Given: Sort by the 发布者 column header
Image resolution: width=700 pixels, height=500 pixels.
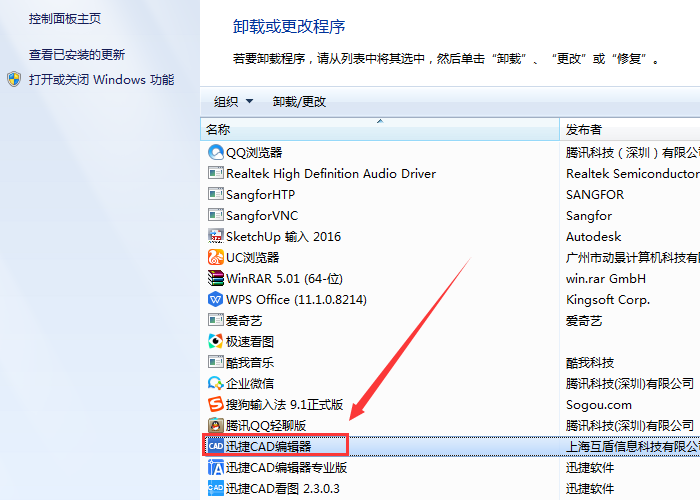Looking at the screenshot, I should click(x=630, y=129).
